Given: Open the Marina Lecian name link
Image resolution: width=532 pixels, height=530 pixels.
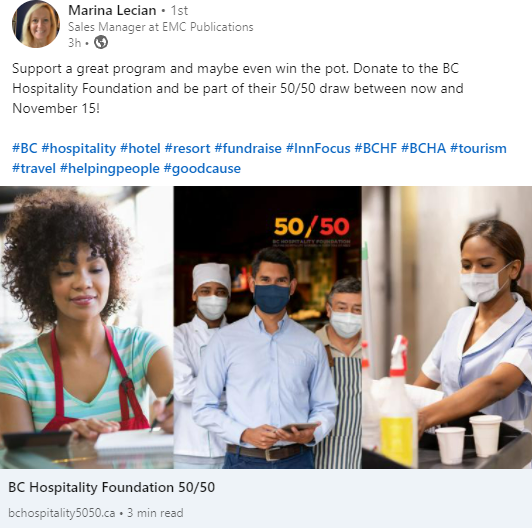Looking at the screenshot, I should (x=112, y=11).
